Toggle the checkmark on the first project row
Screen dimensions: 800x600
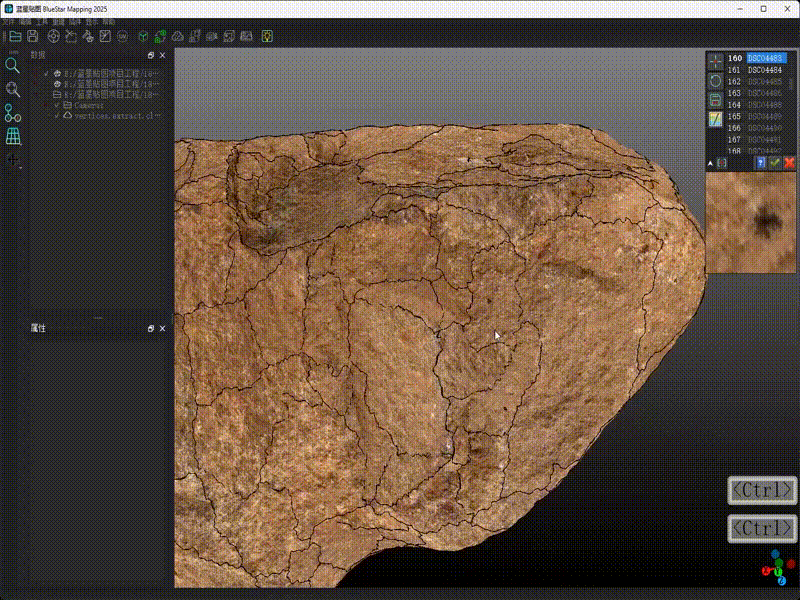[x=46, y=73]
